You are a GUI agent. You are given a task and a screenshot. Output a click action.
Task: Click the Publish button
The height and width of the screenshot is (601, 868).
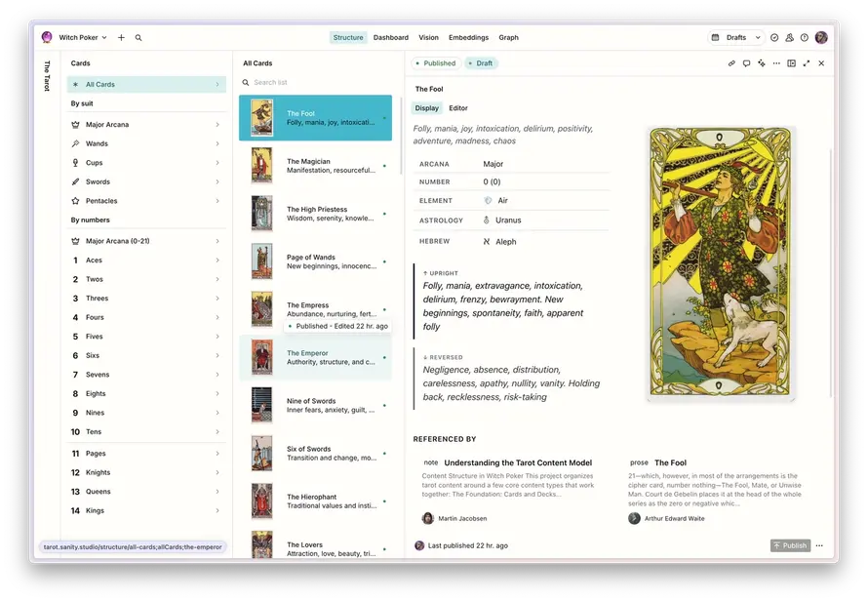click(x=790, y=545)
